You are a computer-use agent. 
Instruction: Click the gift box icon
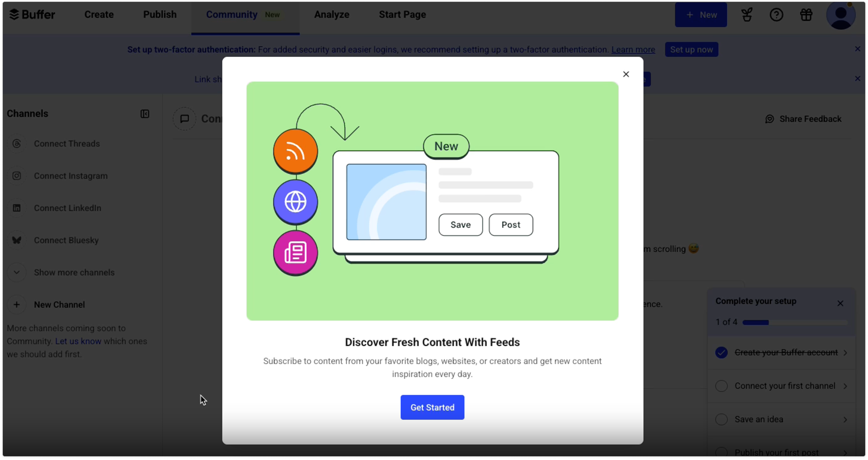pos(806,15)
